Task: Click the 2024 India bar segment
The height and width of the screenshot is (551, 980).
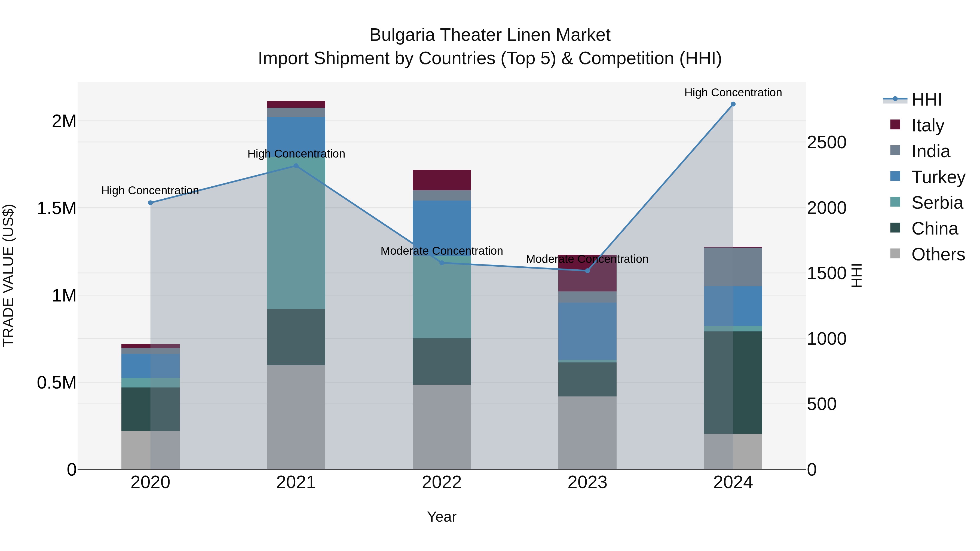Action: [733, 267]
